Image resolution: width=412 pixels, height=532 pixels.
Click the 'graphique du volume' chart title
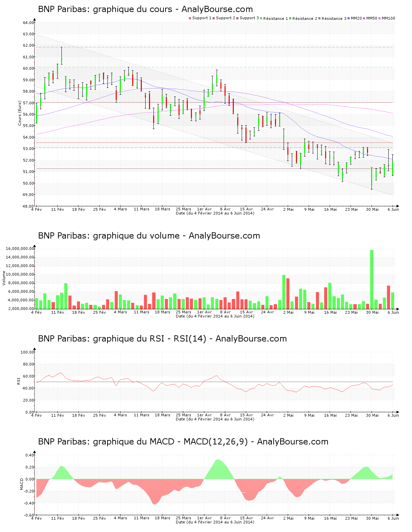(136, 236)
